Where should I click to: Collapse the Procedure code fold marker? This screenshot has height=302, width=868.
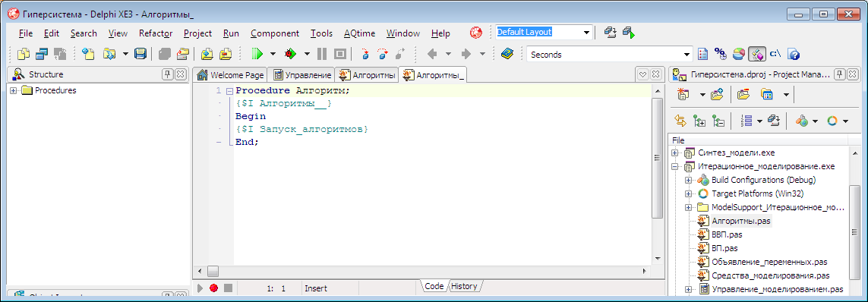(230, 91)
